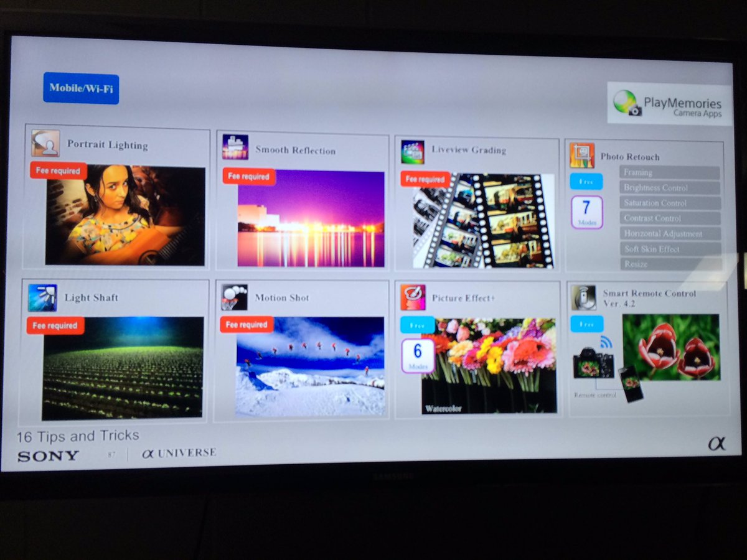Select the Portrait Lighting app icon

[45, 143]
